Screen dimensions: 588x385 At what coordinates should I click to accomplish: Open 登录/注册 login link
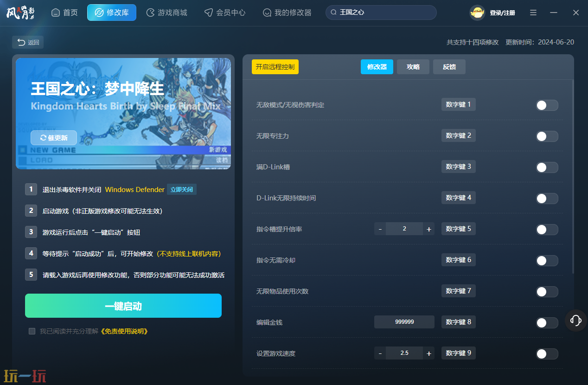(x=502, y=13)
